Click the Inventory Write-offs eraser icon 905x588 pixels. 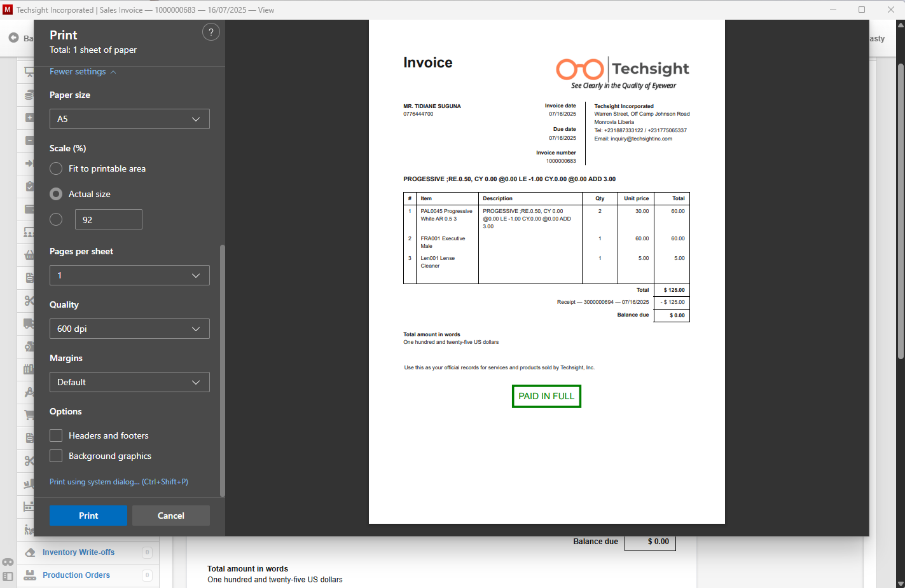point(29,552)
